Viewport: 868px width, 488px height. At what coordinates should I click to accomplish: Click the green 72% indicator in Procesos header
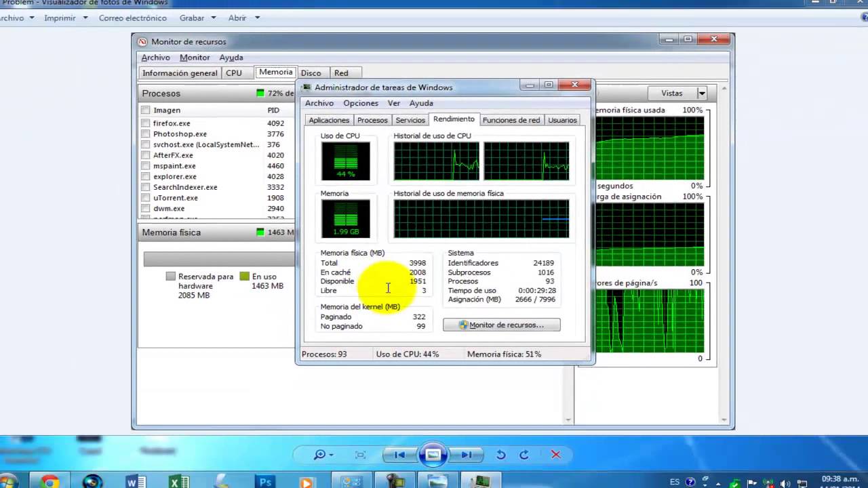click(x=260, y=94)
